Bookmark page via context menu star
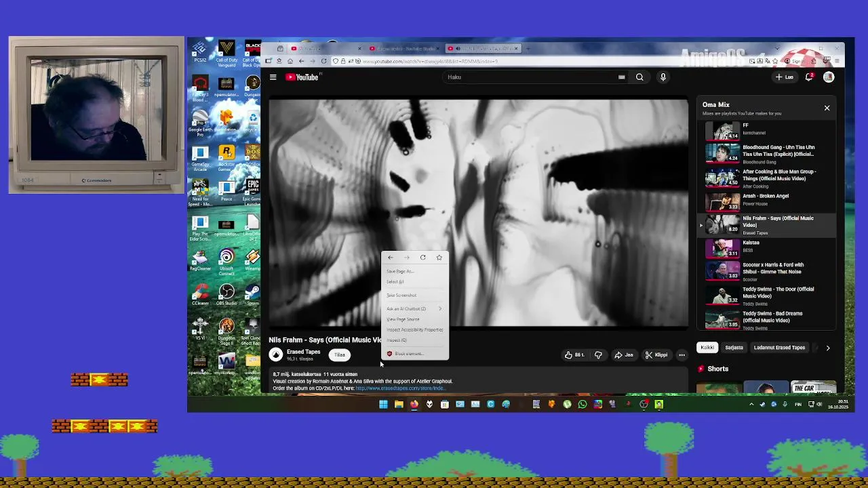This screenshot has width=868, height=488. [439, 258]
